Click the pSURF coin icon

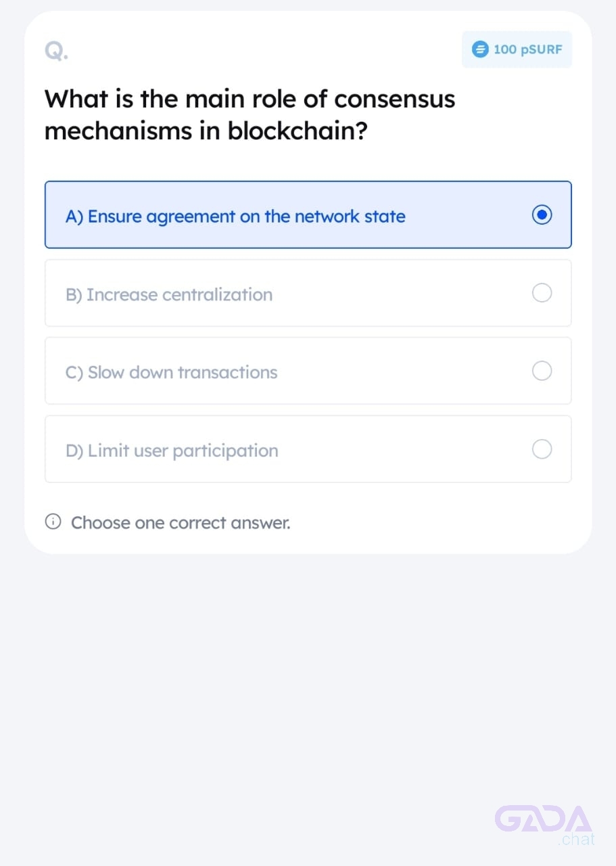click(480, 49)
